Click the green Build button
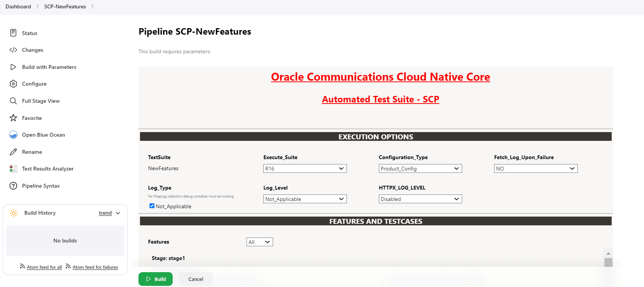 (156, 279)
